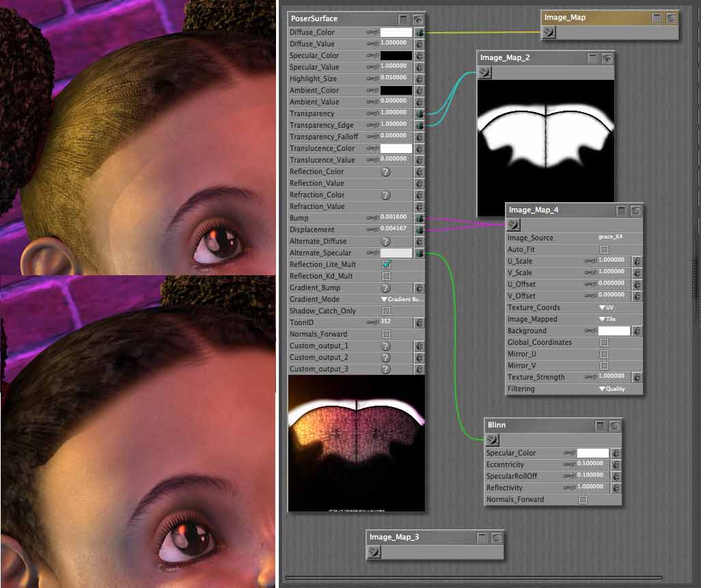The width and height of the screenshot is (701, 588).
Task: Click the Bump input connector plug
Action: tap(420, 218)
